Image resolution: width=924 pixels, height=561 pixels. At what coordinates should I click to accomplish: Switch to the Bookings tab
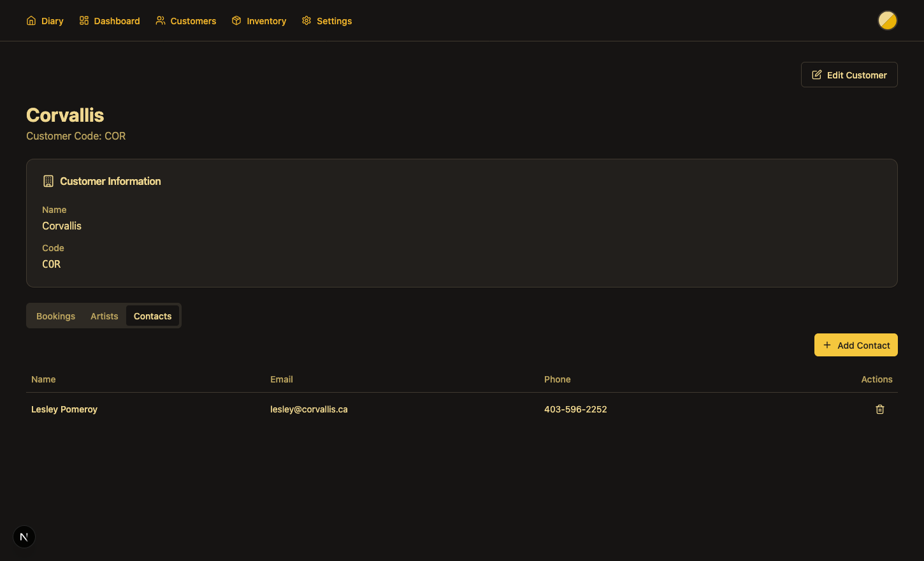click(x=55, y=316)
